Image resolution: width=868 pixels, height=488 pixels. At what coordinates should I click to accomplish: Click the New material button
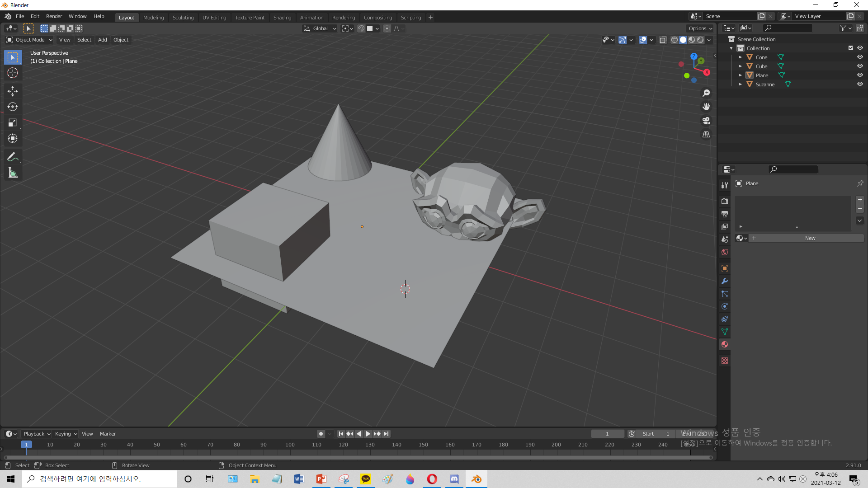tap(810, 238)
